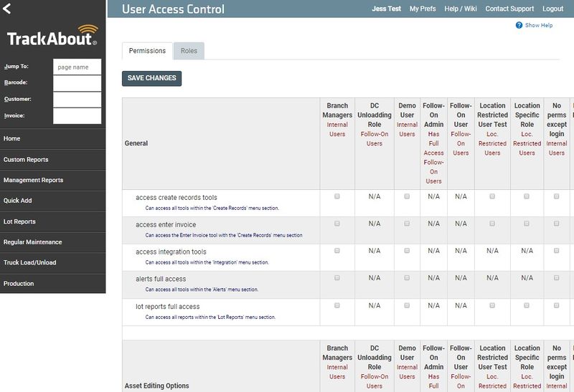The image size is (574, 392).
Task: Click the 'Asset Editing Options' section header
Action: [x=156, y=386]
